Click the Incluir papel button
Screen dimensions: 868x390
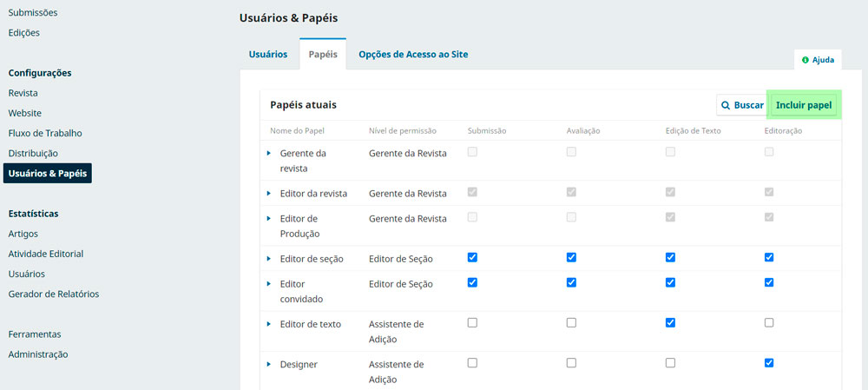point(804,105)
